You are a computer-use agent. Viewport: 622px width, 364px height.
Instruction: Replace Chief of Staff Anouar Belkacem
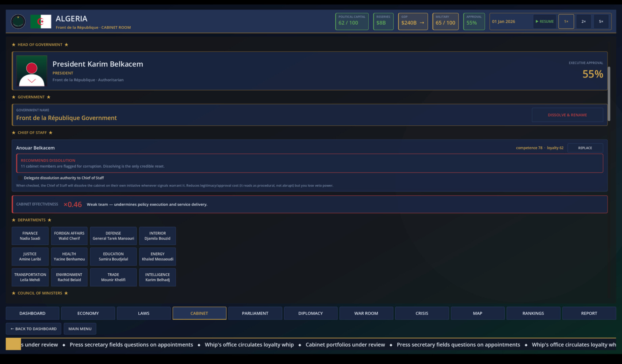tap(585, 148)
